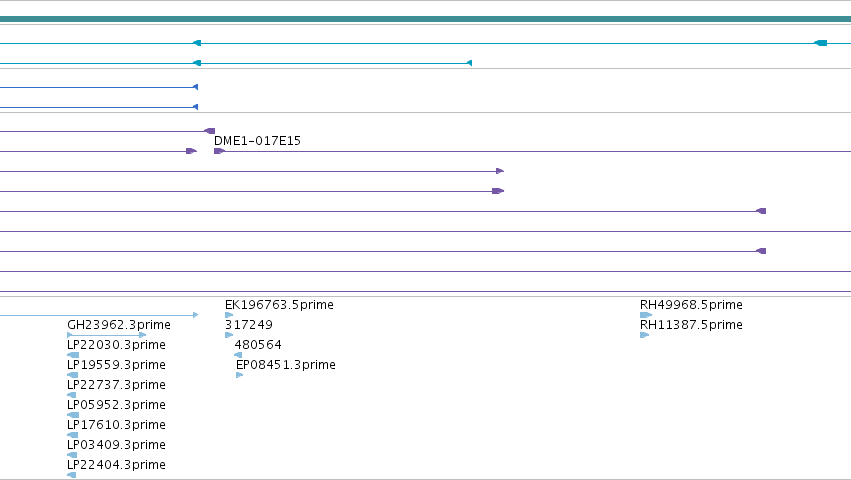Select the glyph beneath the LP17610.3prime label
The height and width of the screenshot is (480, 851).
click(x=72, y=435)
